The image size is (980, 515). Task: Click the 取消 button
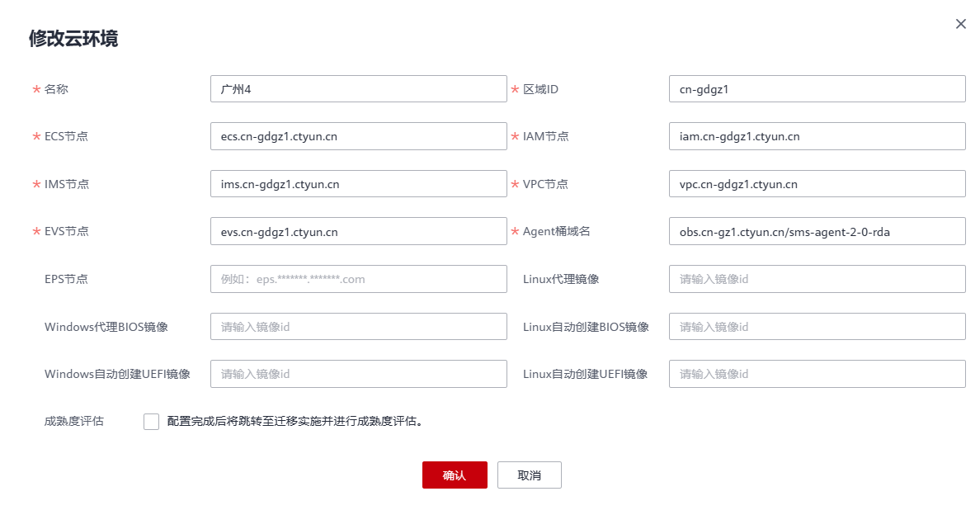coord(529,475)
